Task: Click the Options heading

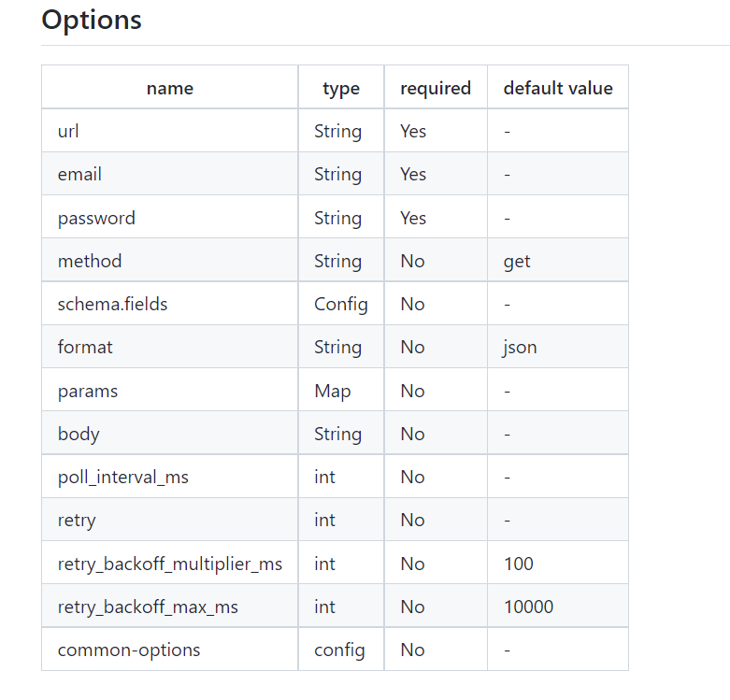Action: pyautogui.click(x=92, y=20)
